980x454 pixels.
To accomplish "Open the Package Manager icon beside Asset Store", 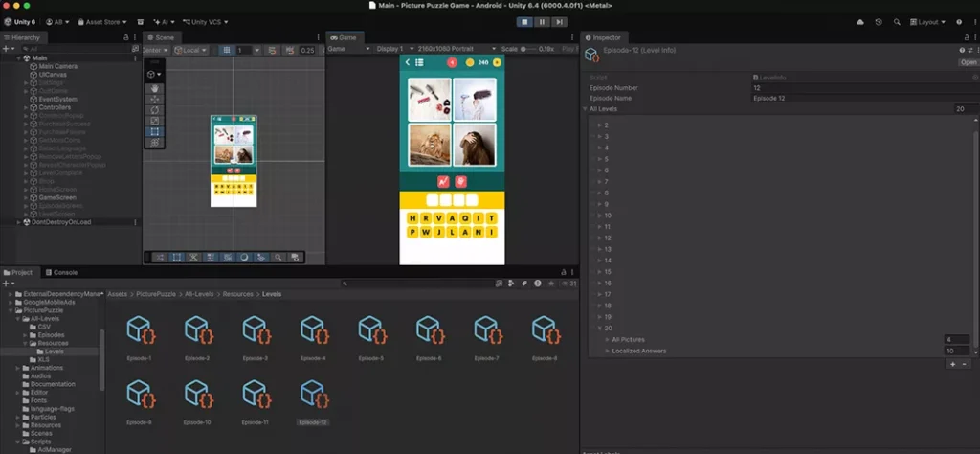I will (x=141, y=22).
